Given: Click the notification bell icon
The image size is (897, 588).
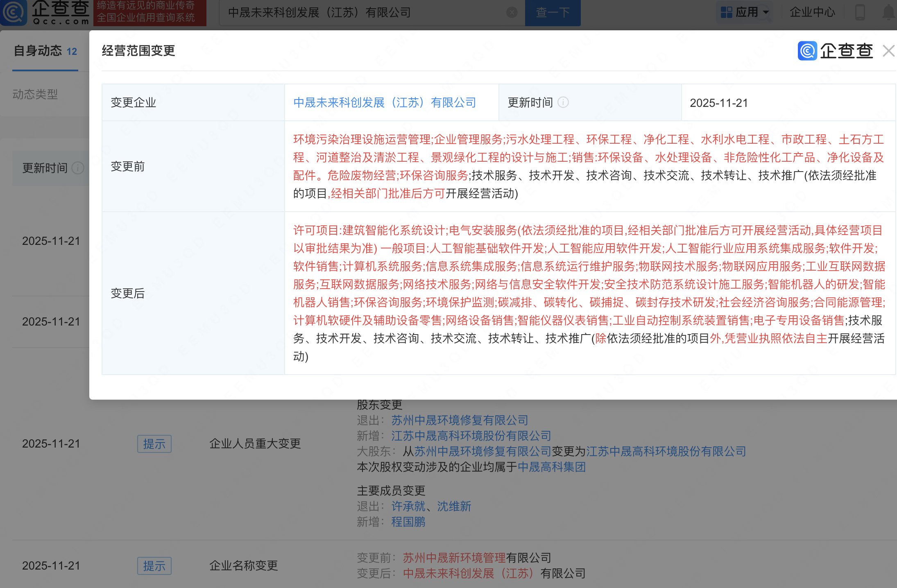Looking at the screenshot, I should coord(888,13).
